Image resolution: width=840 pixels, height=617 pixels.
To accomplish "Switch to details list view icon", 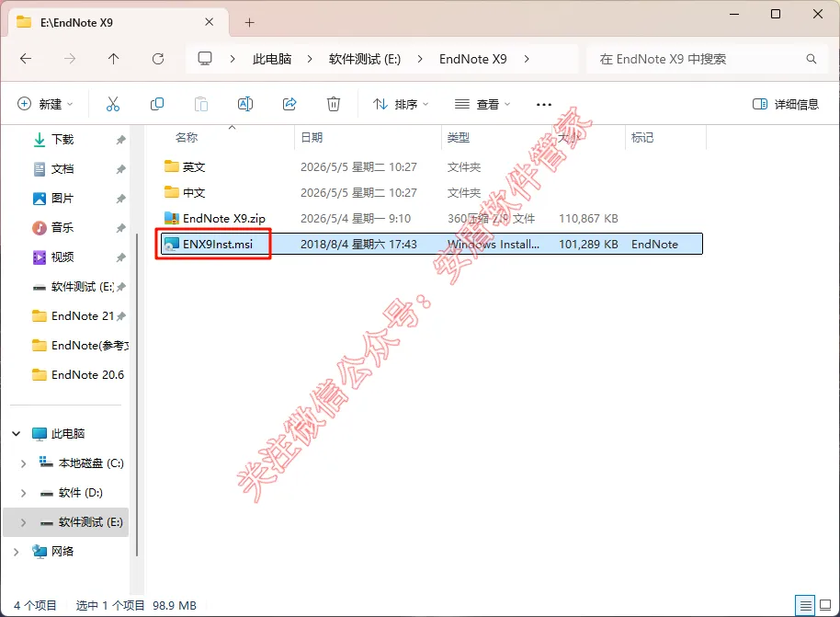I will [x=805, y=606].
